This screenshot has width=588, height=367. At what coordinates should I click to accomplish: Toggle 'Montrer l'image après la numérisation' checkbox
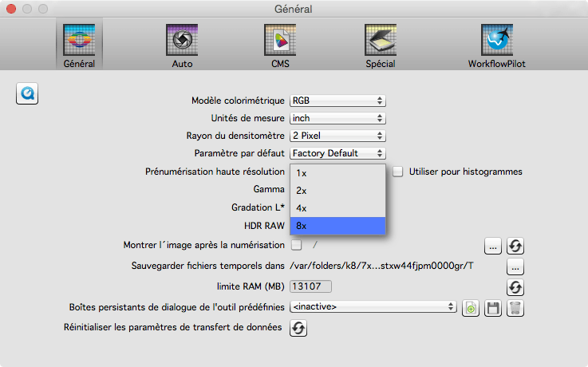pyautogui.click(x=296, y=244)
